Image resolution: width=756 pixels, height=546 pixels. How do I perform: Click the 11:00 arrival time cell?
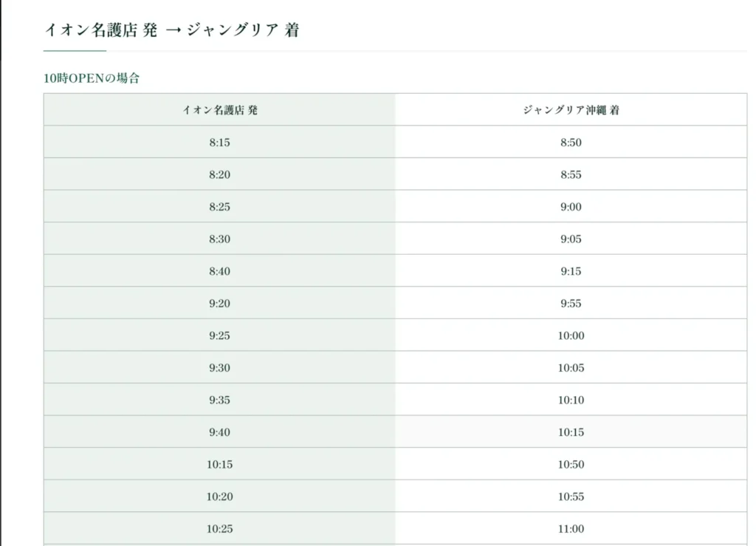571,528
